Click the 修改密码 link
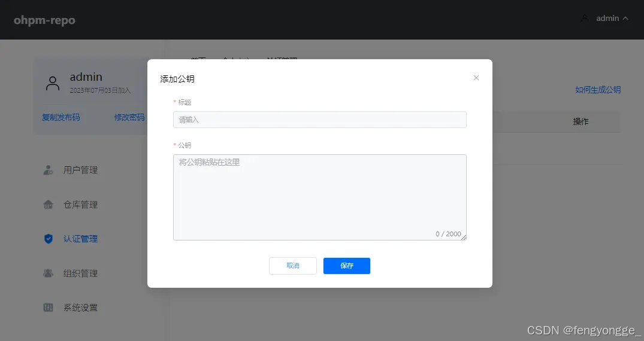644x341 pixels. pyautogui.click(x=129, y=117)
